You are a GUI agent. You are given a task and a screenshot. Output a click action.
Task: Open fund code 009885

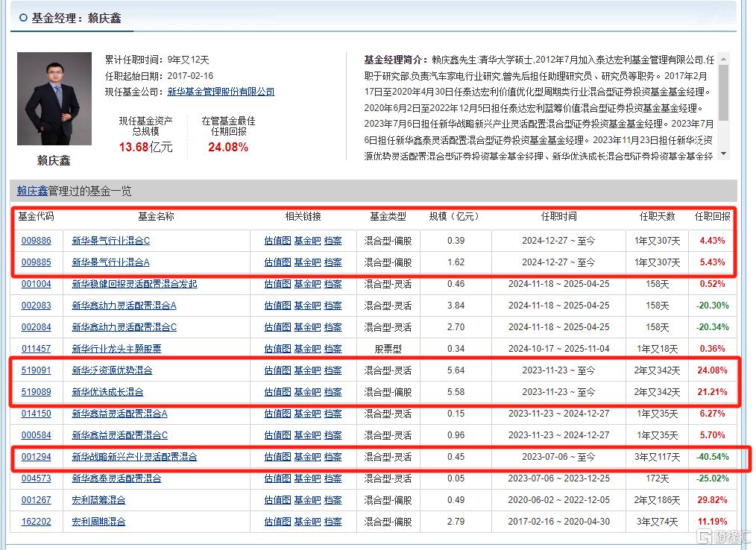[37, 262]
